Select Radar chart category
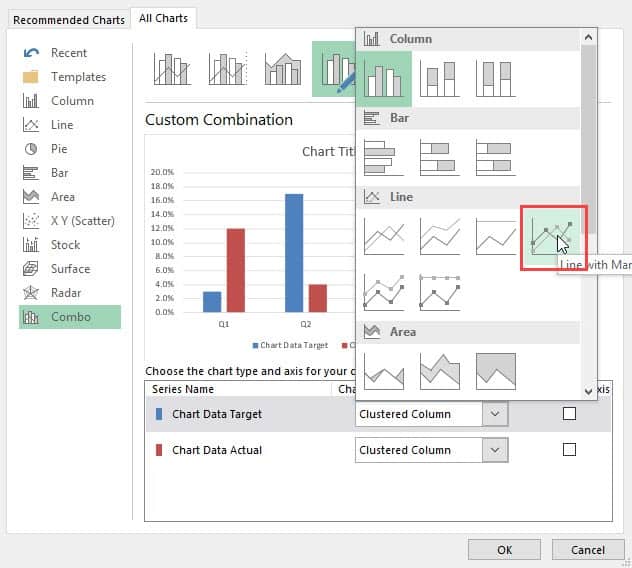Screen dimensions: 632x568 [x=69, y=293]
